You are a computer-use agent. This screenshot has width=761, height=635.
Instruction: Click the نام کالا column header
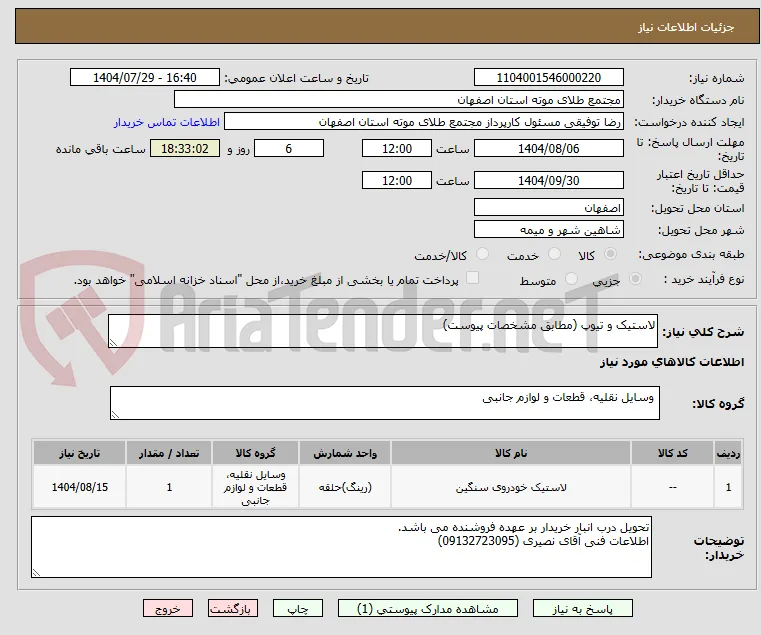(x=511, y=453)
